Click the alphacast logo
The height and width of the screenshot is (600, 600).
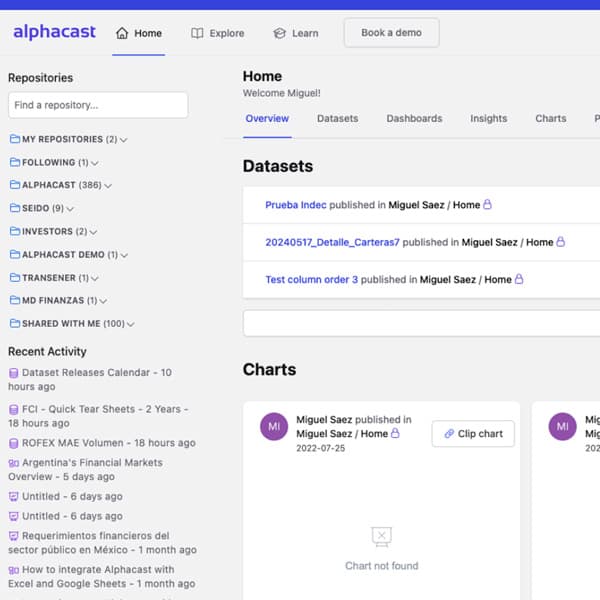54,32
